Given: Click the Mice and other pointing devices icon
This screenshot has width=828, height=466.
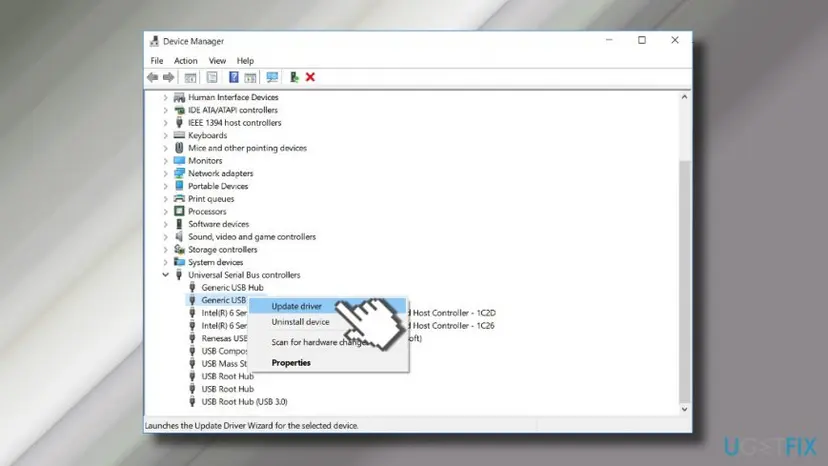Looking at the screenshot, I should click(180, 148).
